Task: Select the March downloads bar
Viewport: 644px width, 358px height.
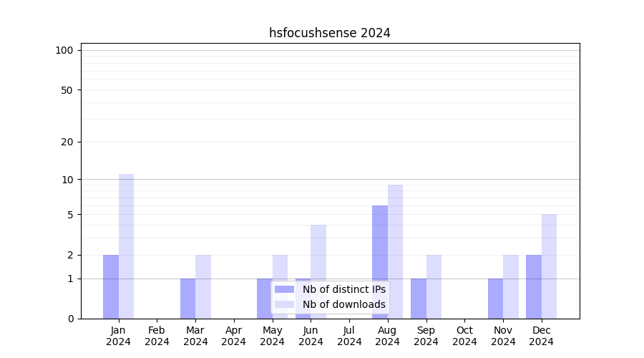Action: click(x=203, y=286)
